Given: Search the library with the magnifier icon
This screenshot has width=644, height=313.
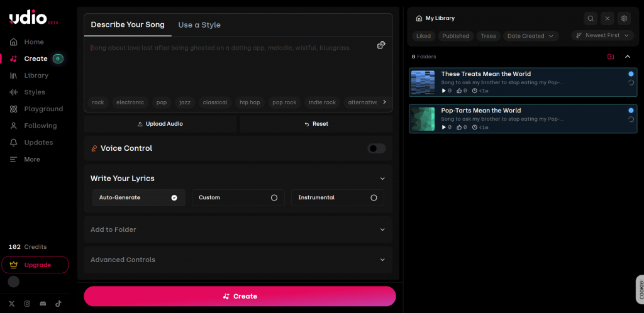Looking at the screenshot, I should tap(591, 18).
